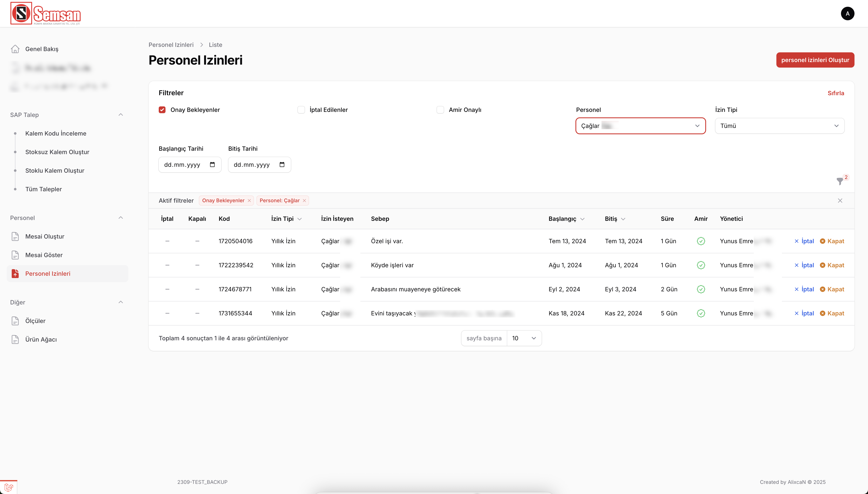Collapse the SAP Talep sidebar section

(120, 115)
